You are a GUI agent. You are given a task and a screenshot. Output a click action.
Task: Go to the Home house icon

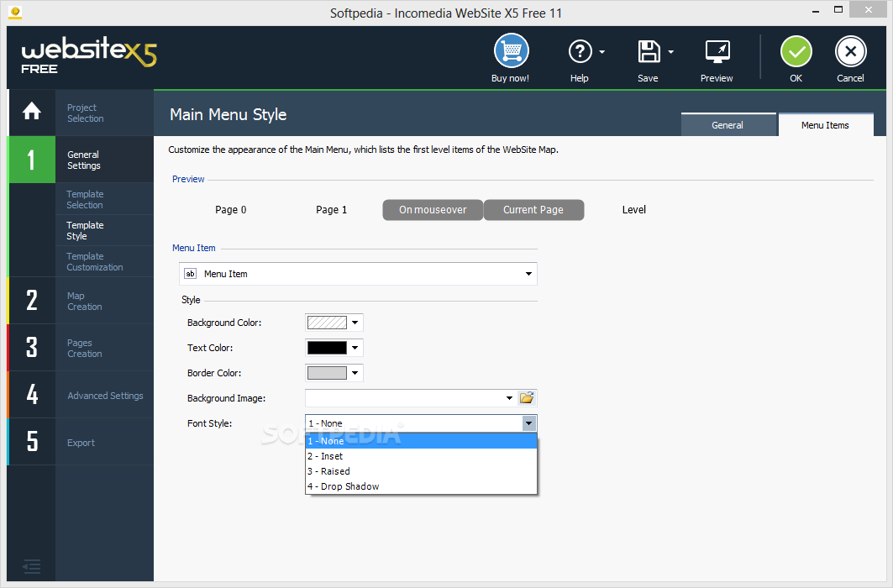32,112
